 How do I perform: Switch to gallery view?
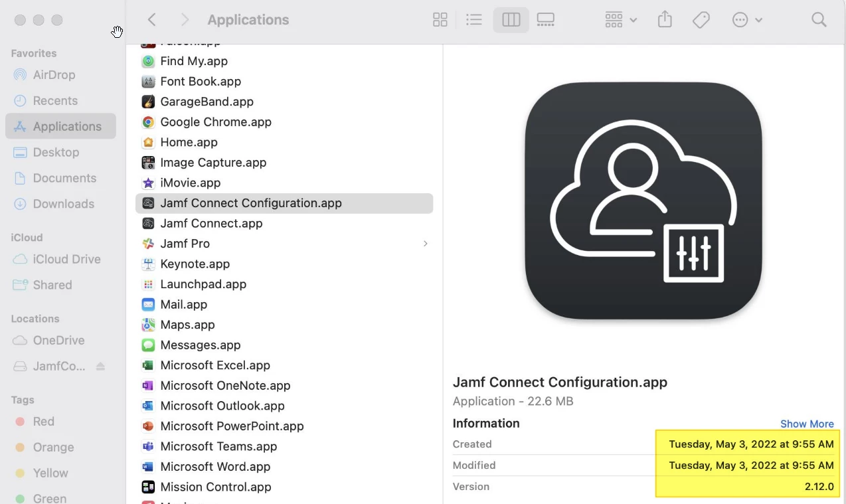pos(546,20)
